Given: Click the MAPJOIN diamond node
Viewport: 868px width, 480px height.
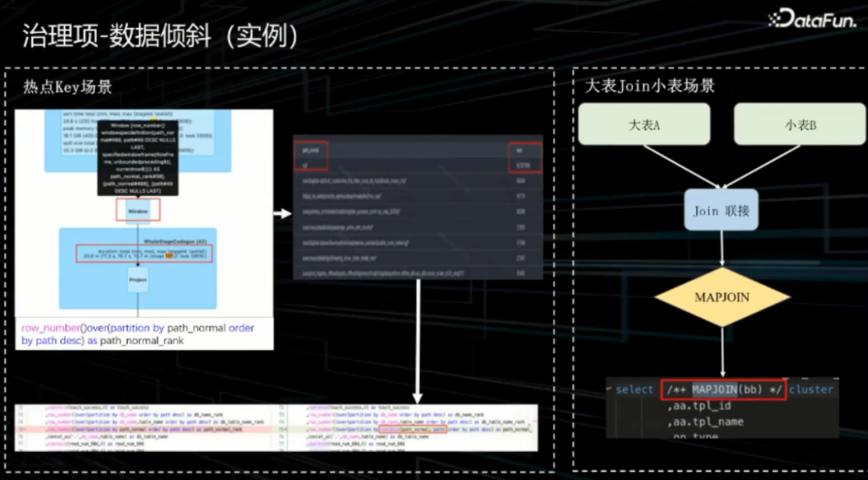Looking at the screenshot, I should coord(722,297).
